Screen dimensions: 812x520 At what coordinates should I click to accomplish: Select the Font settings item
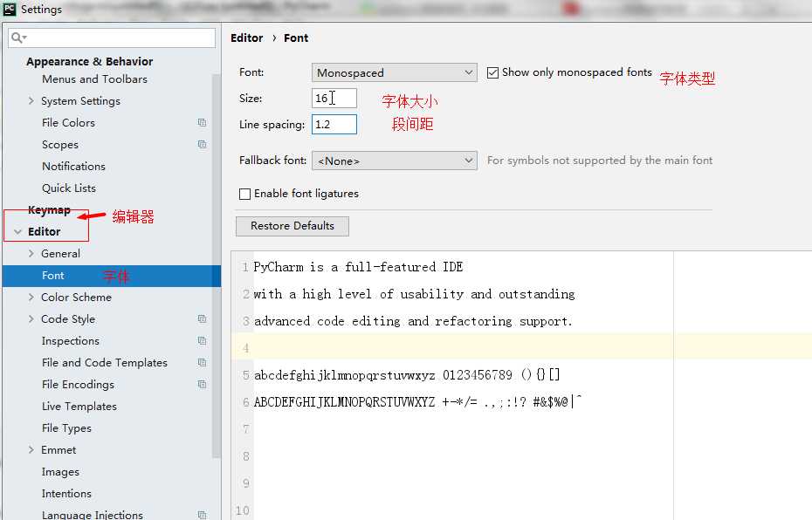coord(112,276)
